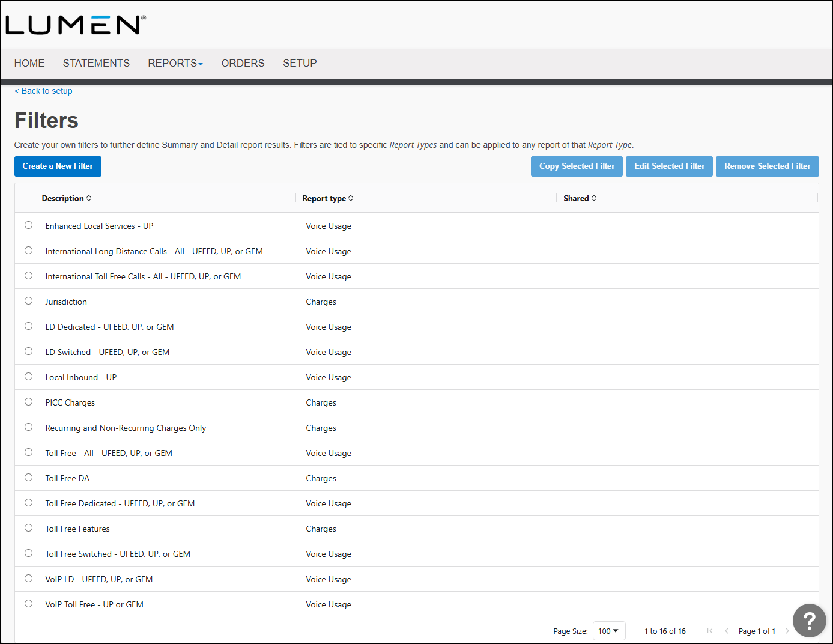Screen dimensions: 833x644
Task: Click the Lumen logo
Action: click(76, 25)
